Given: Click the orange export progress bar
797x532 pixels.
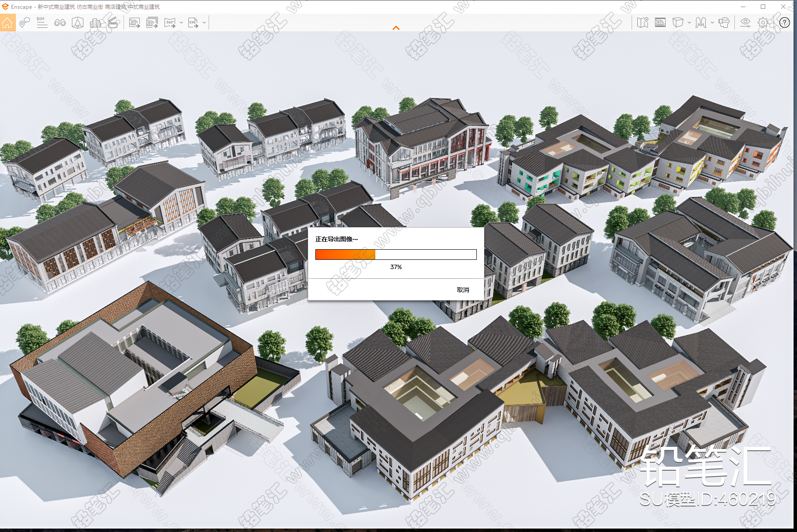Looking at the screenshot, I should (396, 255).
